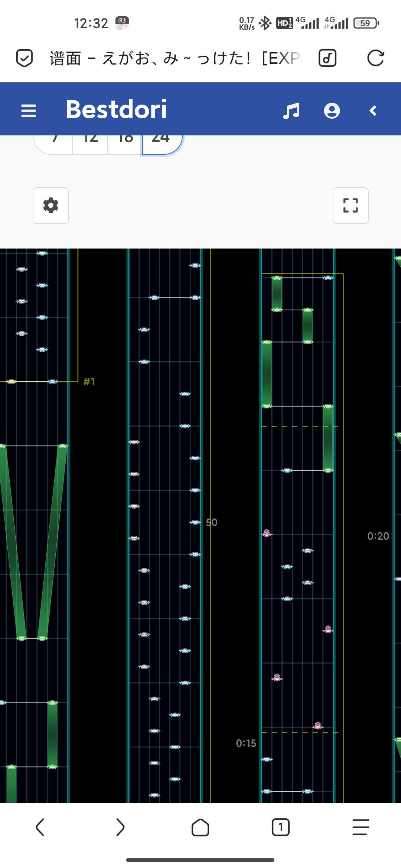Click the 12:32 clock

point(91,23)
